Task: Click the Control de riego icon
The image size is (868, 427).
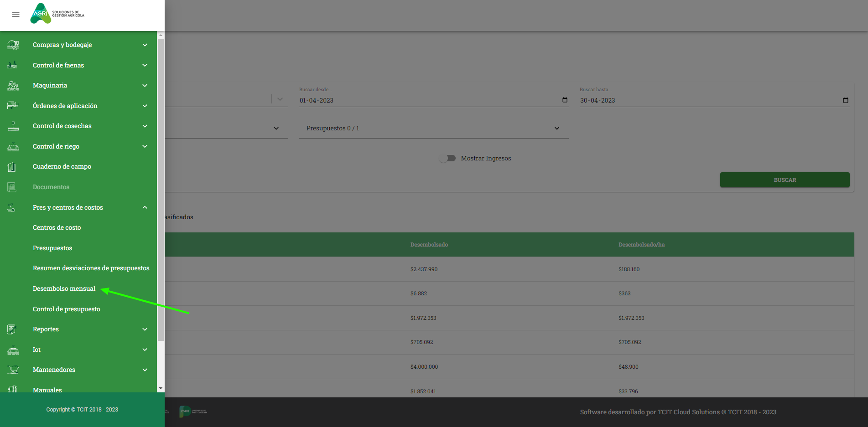Action: click(x=13, y=147)
